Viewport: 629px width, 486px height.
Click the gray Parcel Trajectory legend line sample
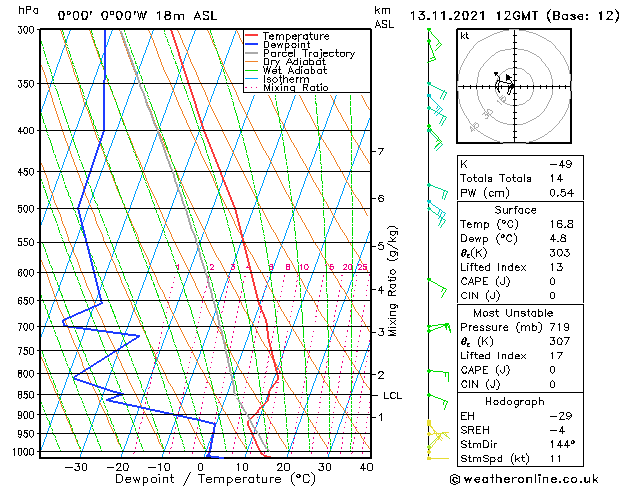(251, 53)
